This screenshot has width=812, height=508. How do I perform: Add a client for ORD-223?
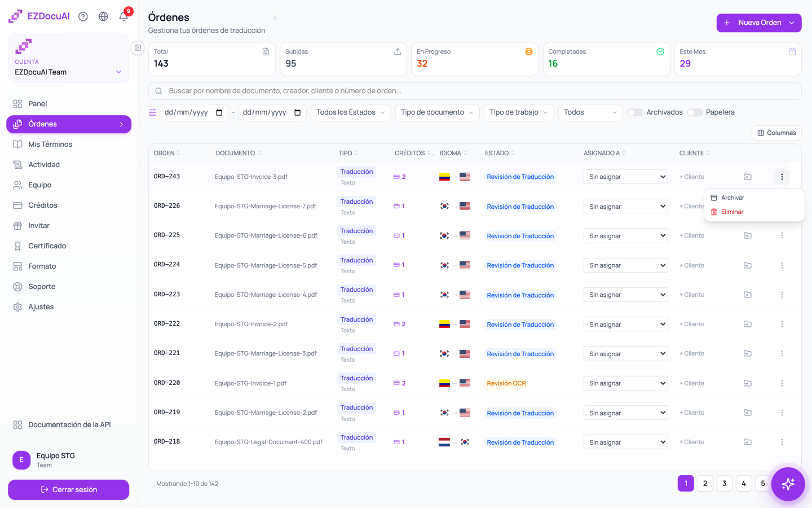point(692,295)
